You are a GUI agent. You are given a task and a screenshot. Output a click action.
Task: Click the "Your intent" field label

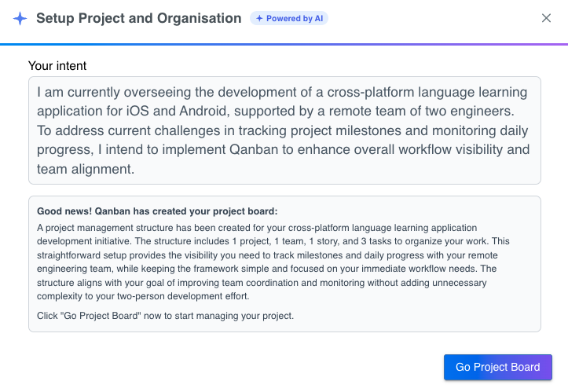[x=57, y=66]
